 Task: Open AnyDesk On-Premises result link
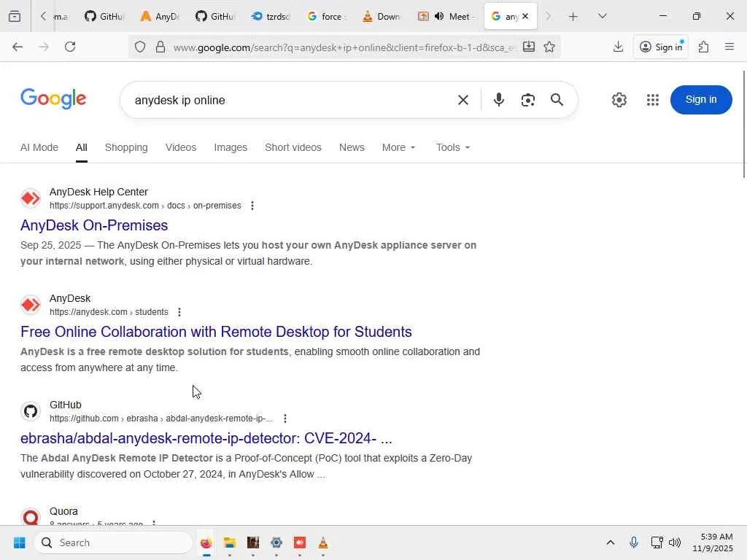[x=94, y=225]
